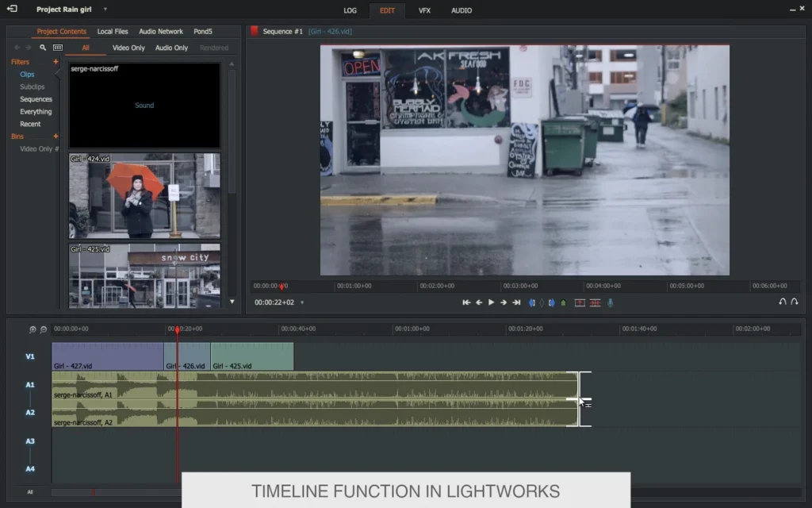Add a new bin with plus icon
The width and height of the screenshot is (812, 508).
[x=56, y=137]
